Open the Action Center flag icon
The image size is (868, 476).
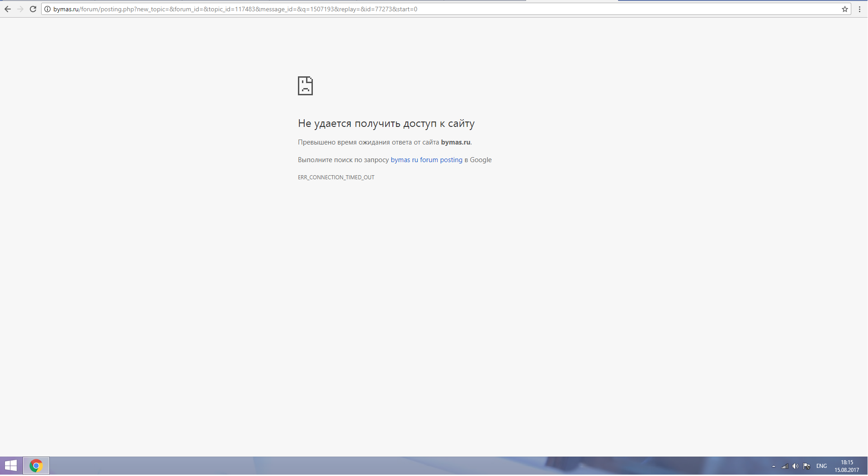coord(807,466)
